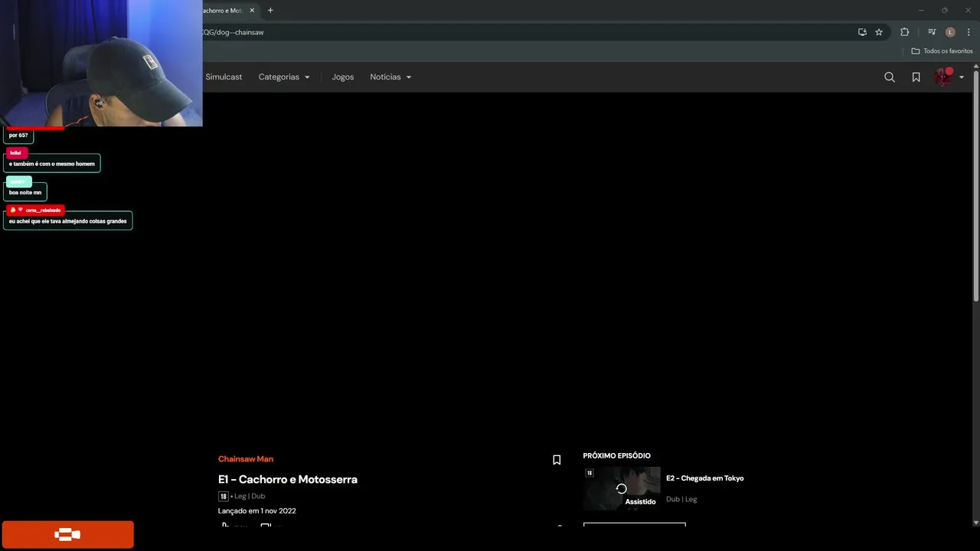Open the E2 episode thumbnail

[622, 488]
